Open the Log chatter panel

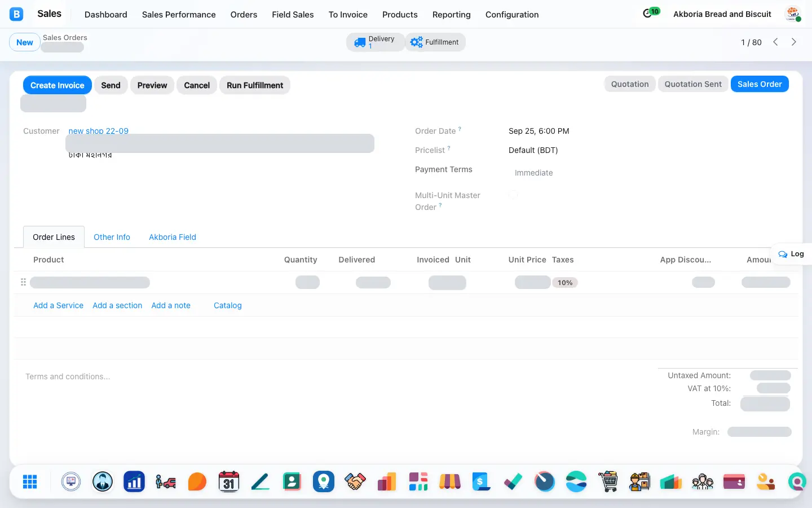pyautogui.click(x=791, y=254)
